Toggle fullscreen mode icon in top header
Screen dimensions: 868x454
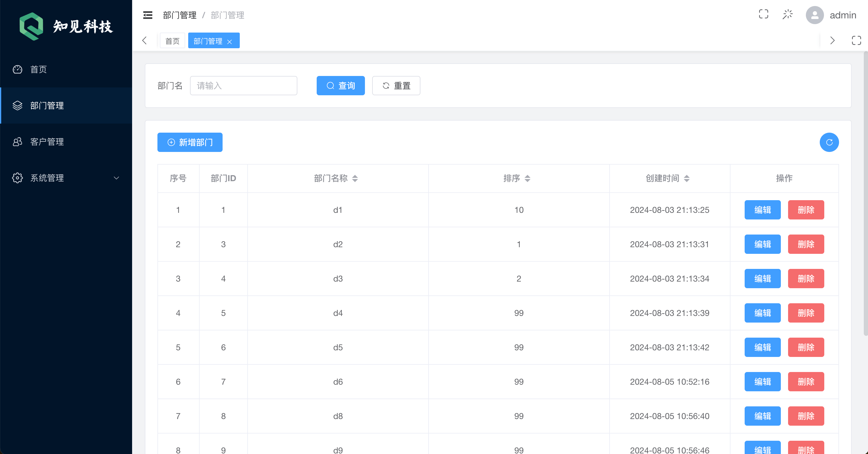point(764,14)
